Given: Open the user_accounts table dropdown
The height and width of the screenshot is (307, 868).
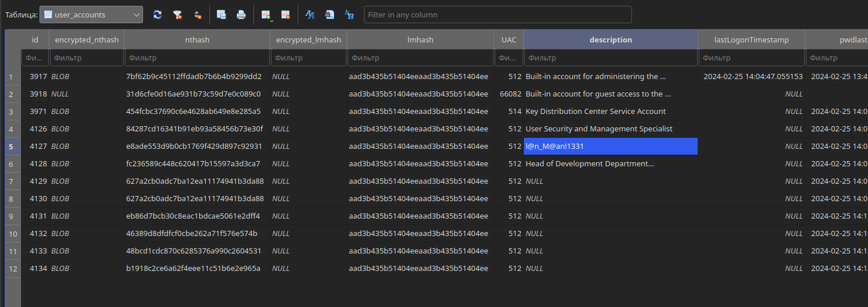Looking at the screenshot, I should 91,15.
